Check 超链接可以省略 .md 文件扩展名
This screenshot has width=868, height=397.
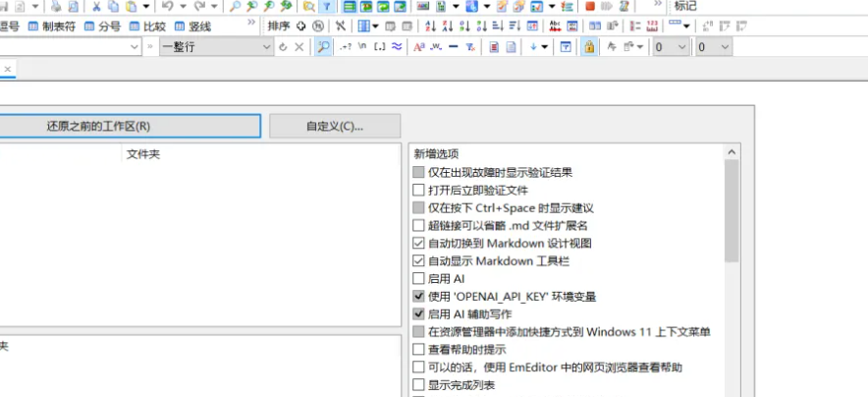click(418, 226)
